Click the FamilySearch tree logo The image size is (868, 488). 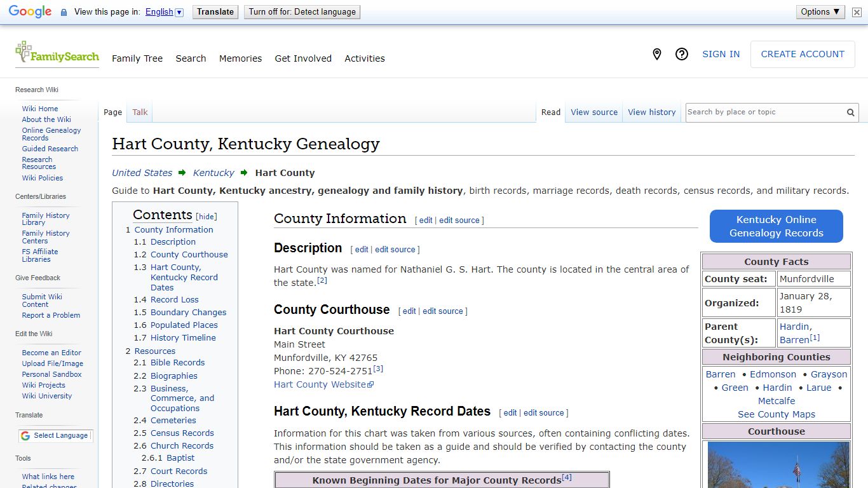pos(57,53)
